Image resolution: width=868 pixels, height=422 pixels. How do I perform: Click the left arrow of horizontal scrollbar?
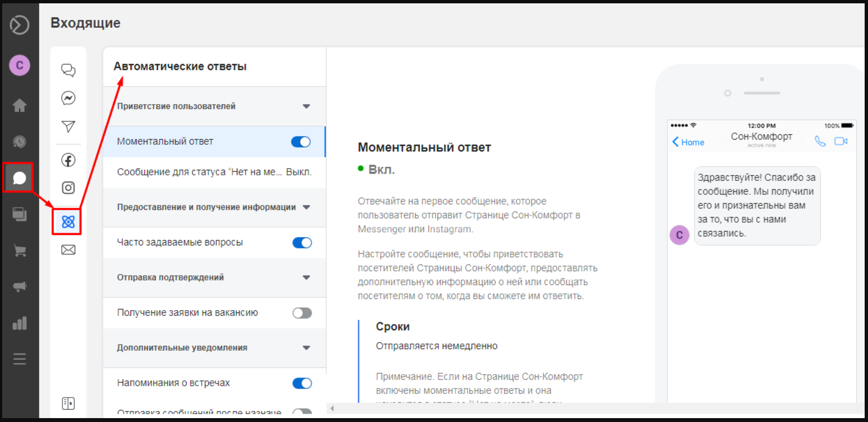[333, 409]
